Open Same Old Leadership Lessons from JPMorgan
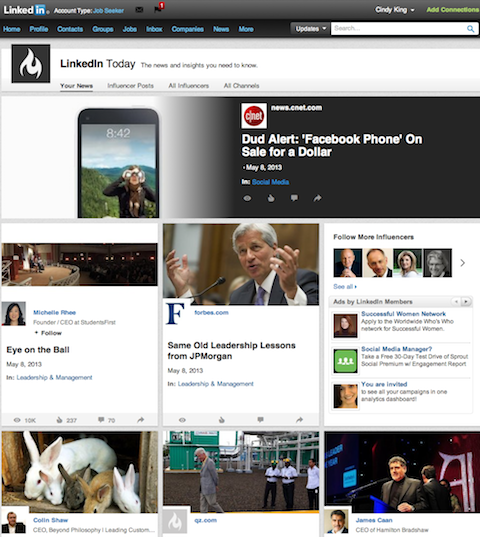 pyautogui.click(x=231, y=351)
